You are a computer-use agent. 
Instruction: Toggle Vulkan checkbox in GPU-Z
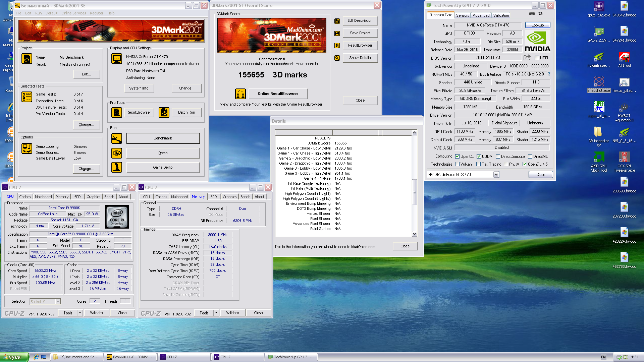tap(457, 164)
